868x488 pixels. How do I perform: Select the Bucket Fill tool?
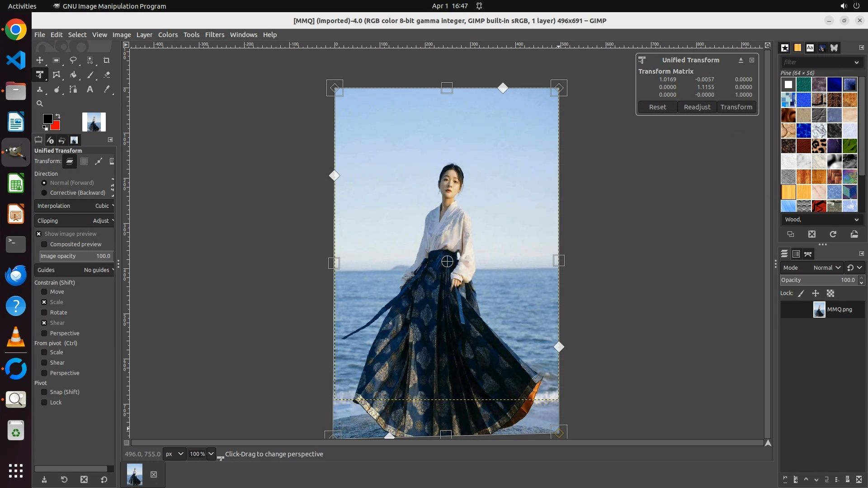pos(73,75)
